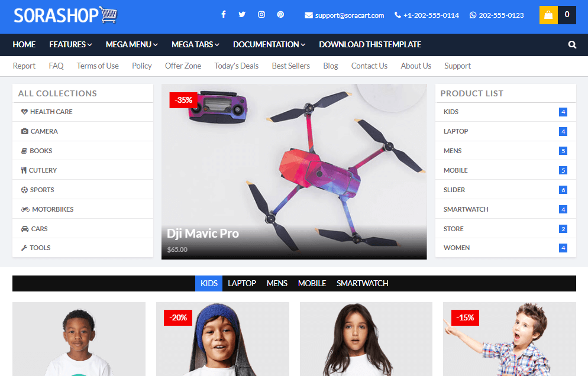Click the SoraShop cart logo

65,15
